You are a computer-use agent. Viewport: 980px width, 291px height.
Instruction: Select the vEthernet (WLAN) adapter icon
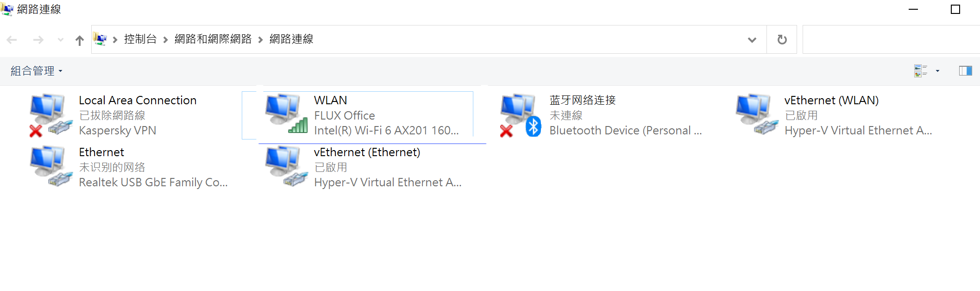[x=757, y=114]
